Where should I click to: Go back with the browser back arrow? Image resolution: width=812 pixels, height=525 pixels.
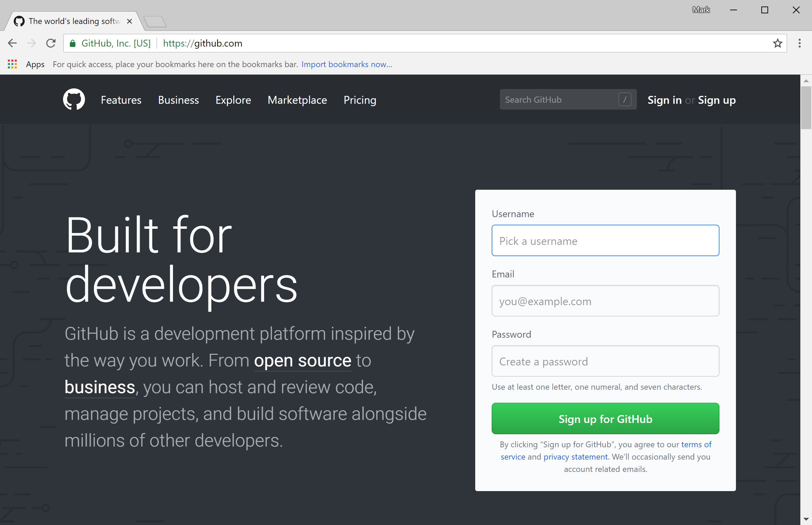[x=12, y=43]
